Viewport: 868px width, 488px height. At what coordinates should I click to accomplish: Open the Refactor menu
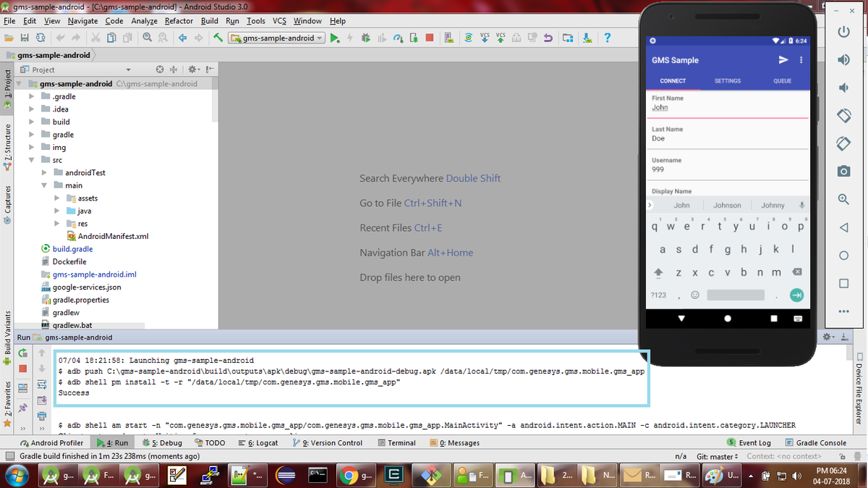pos(179,21)
